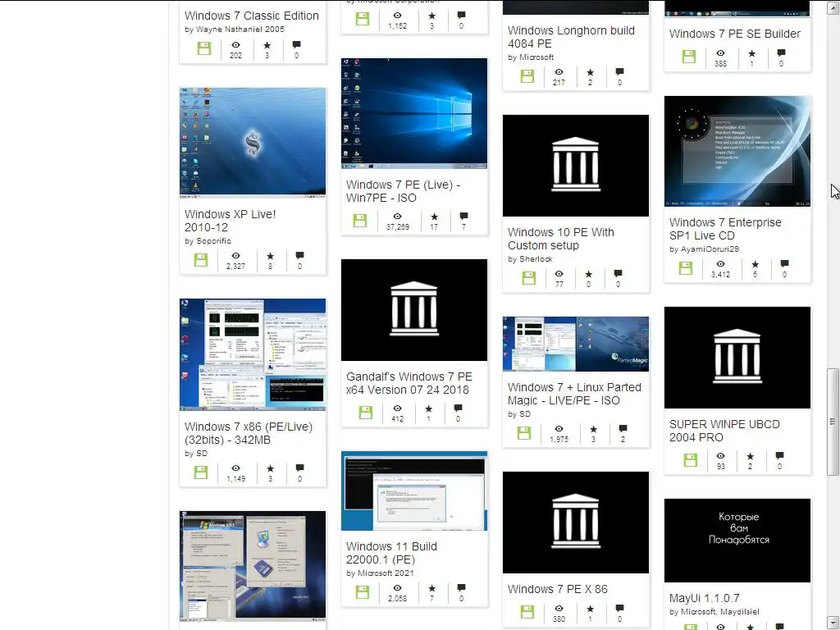Open Gandalf's Windows 7 PE x64 title
Screen dimensions: 840x630
[409, 383]
